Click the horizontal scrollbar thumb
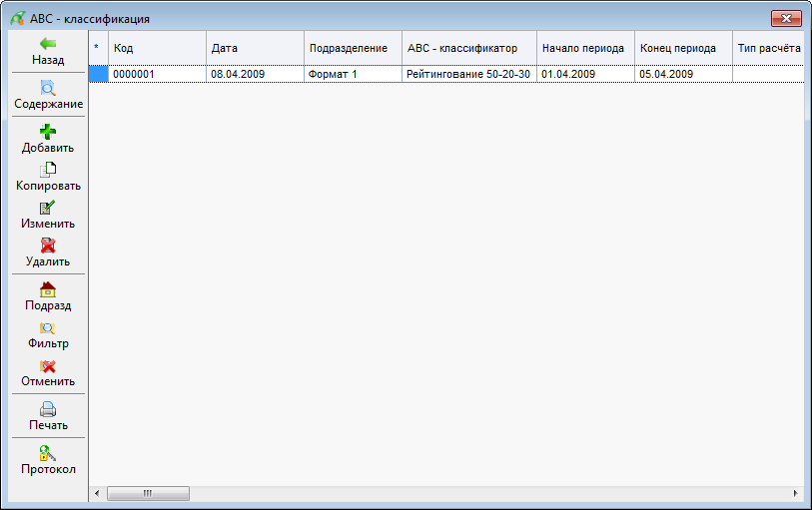 tap(148, 493)
